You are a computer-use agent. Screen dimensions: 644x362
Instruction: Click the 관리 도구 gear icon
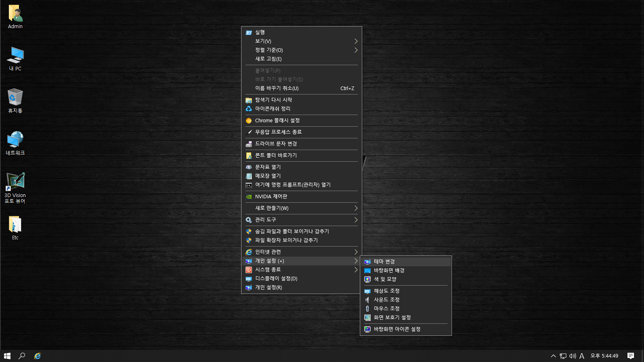click(x=249, y=220)
